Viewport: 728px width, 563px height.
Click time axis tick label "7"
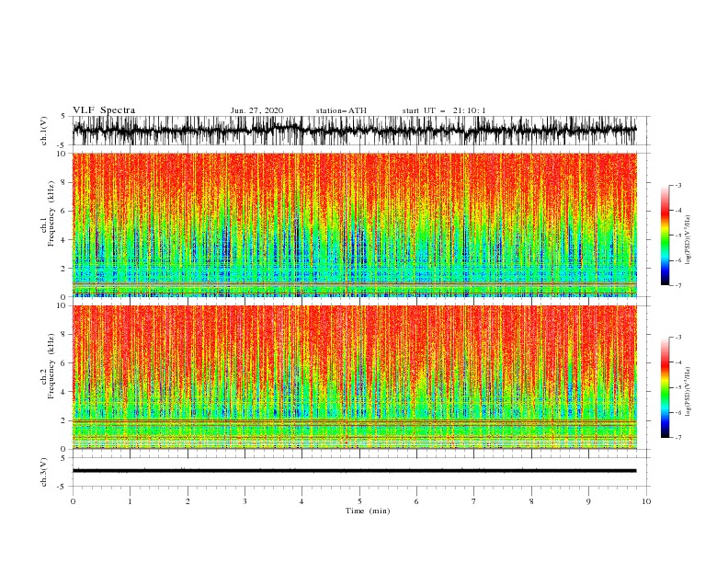click(x=474, y=501)
